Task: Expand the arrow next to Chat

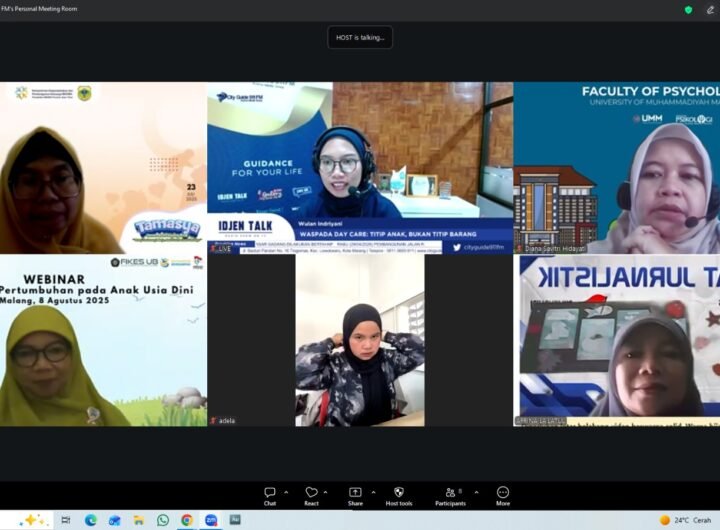Action: click(286, 492)
